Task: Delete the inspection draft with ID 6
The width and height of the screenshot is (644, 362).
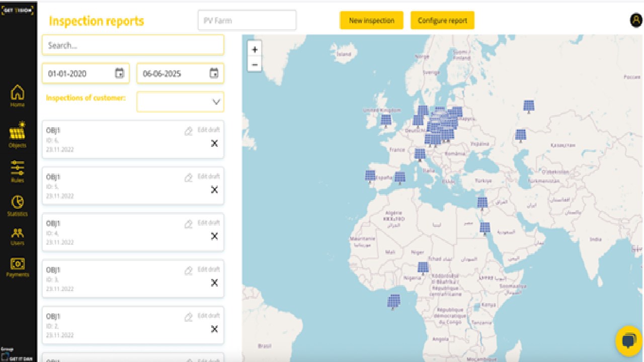Action: (214, 143)
